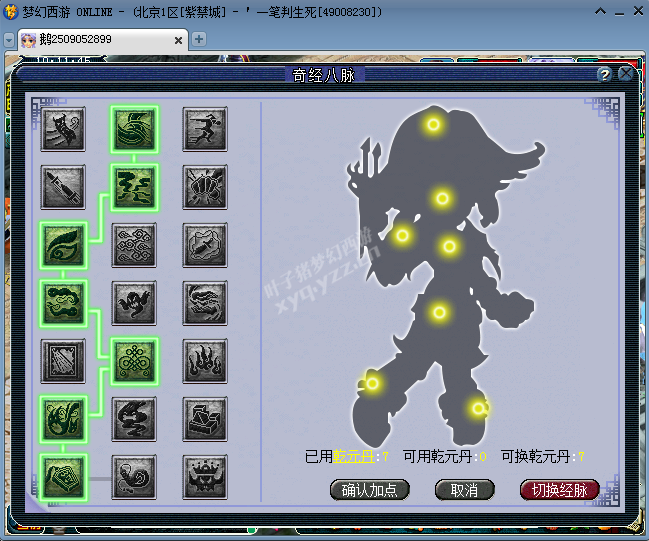The image size is (649, 541).
Task: Select the grey demon crown skill icon
Action: tap(205, 477)
